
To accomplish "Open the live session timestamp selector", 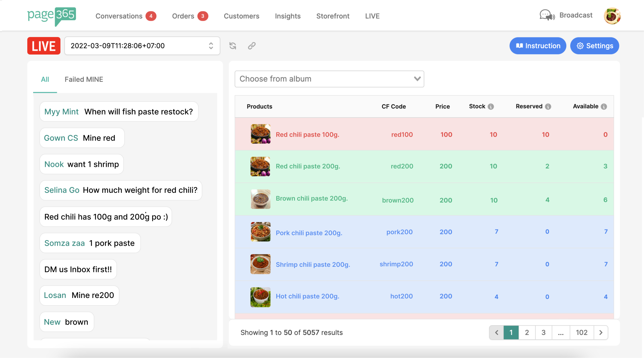I will 142,46.
